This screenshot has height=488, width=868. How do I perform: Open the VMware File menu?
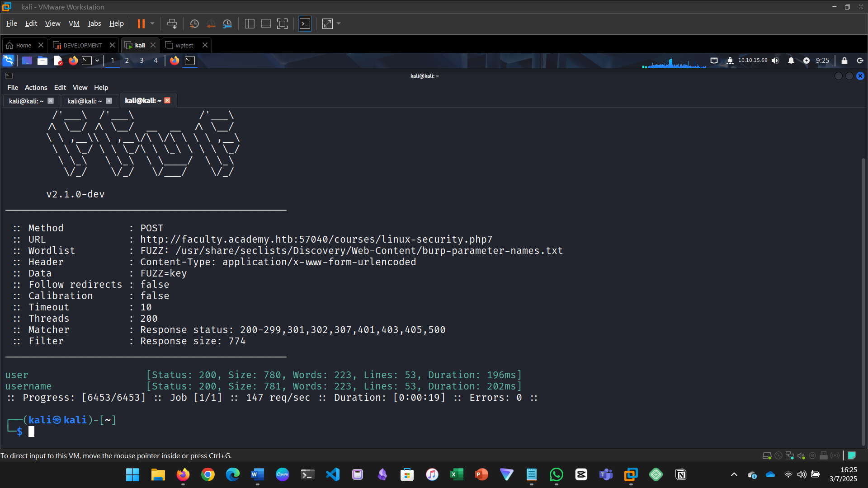[12, 23]
